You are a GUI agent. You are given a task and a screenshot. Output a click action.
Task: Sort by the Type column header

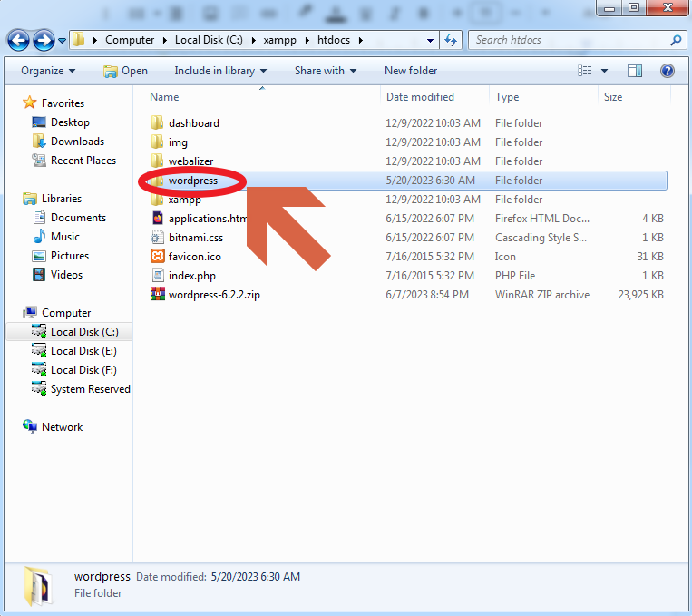coord(507,97)
